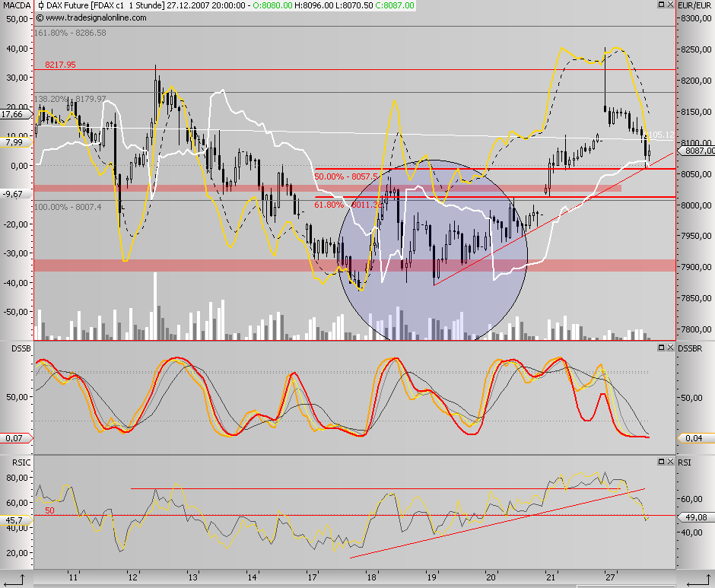Click the RSI axis label on the right

(685, 462)
